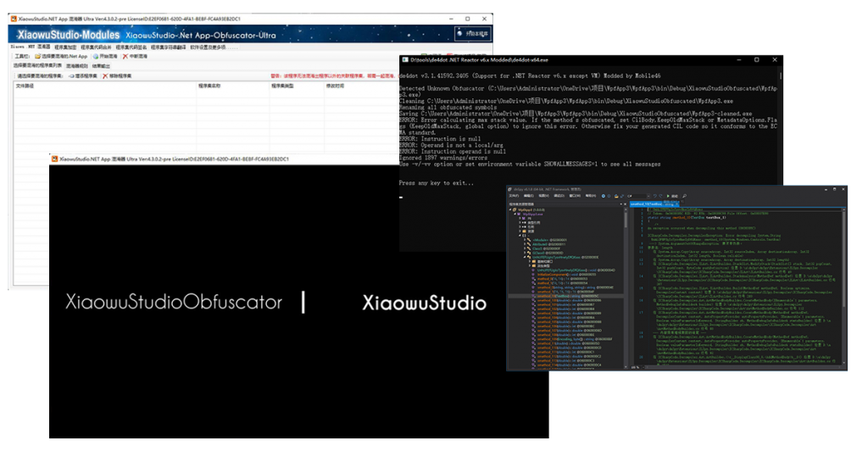The height and width of the screenshot is (463, 868).
Task: Collapse the WpfApp3.exe module node
Action: 515,214
